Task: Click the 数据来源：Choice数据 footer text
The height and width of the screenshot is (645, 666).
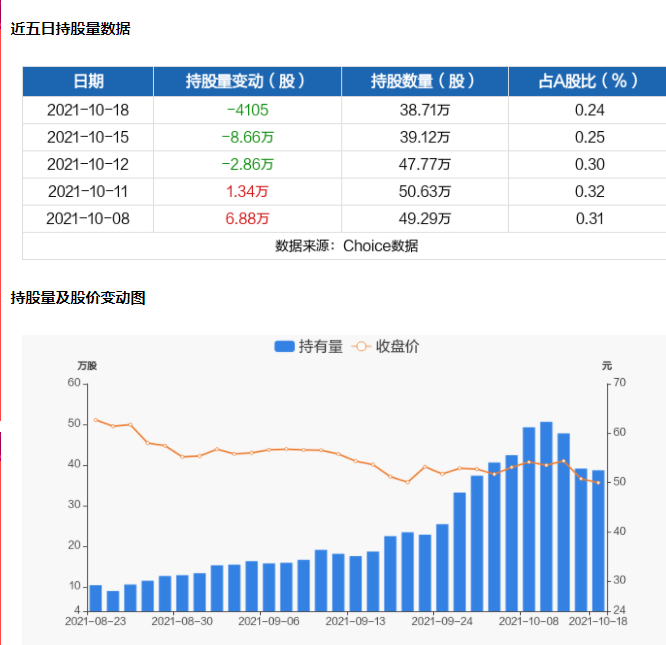Action: [x=347, y=246]
